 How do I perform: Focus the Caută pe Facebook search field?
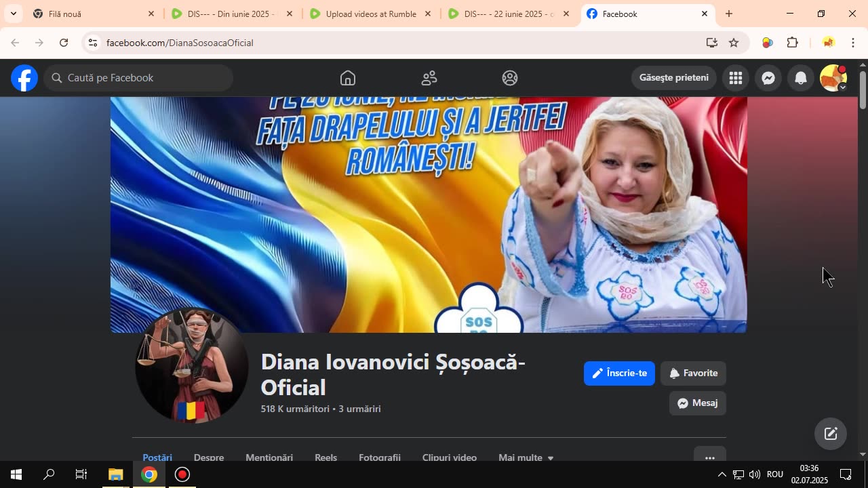[x=138, y=78]
